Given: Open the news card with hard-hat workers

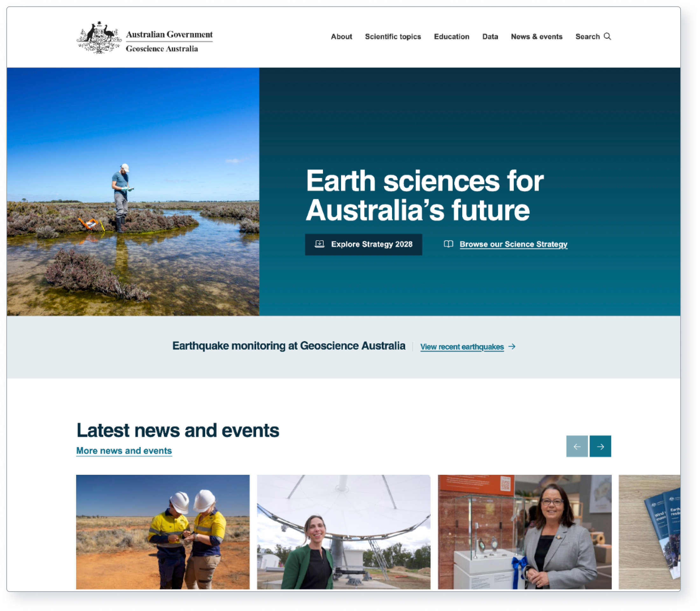Looking at the screenshot, I should coord(163,531).
